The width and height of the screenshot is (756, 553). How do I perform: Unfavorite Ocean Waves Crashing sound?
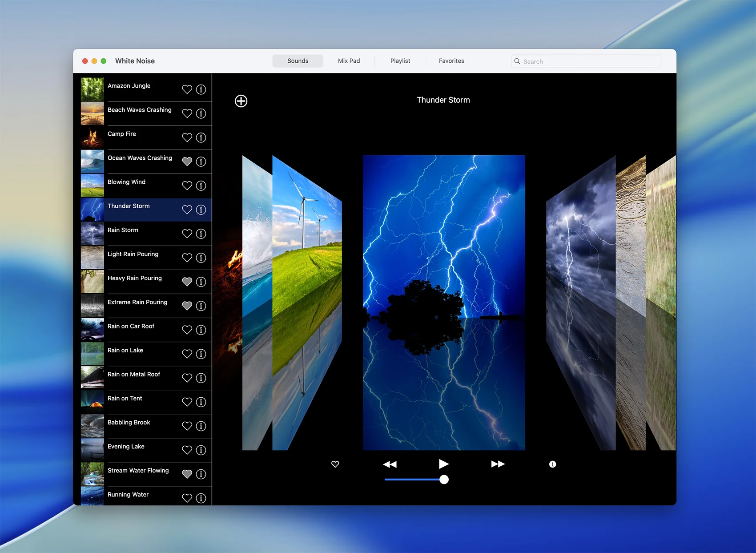tap(187, 161)
